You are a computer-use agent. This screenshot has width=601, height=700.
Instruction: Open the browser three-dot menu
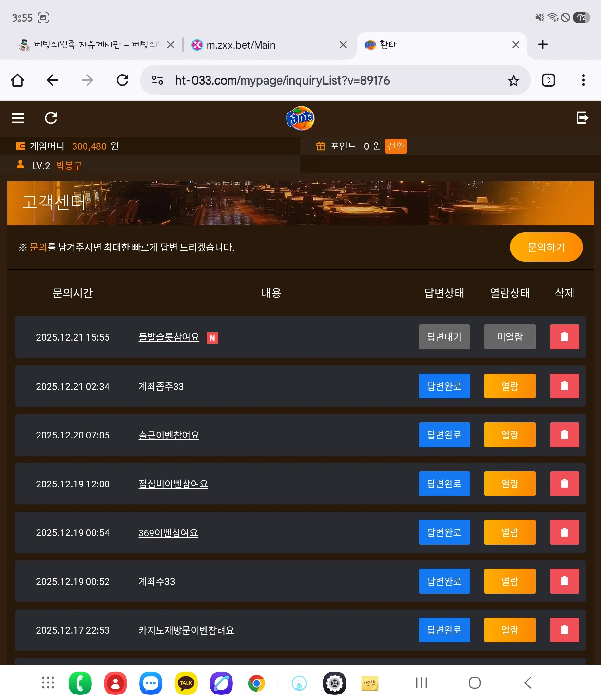[x=583, y=80]
